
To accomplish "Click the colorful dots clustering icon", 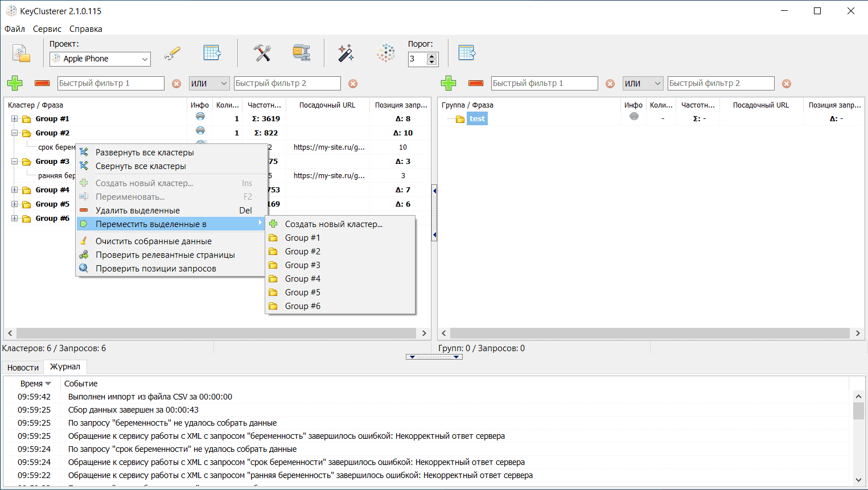I will 385,53.
